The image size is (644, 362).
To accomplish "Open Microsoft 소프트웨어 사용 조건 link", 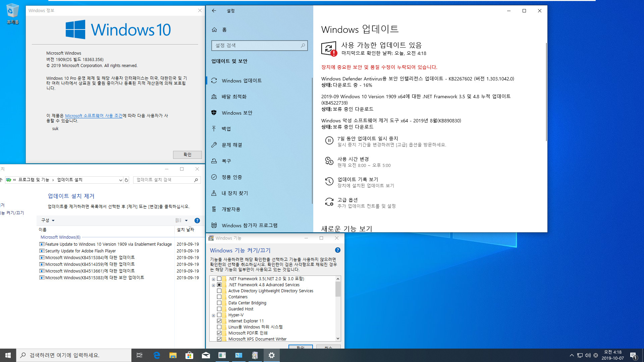I will pyautogui.click(x=94, y=116).
